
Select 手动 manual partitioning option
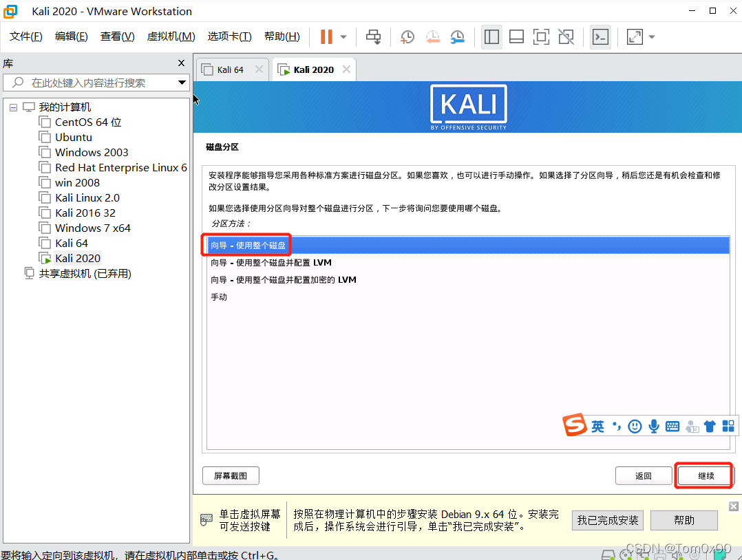tap(468, 297)
